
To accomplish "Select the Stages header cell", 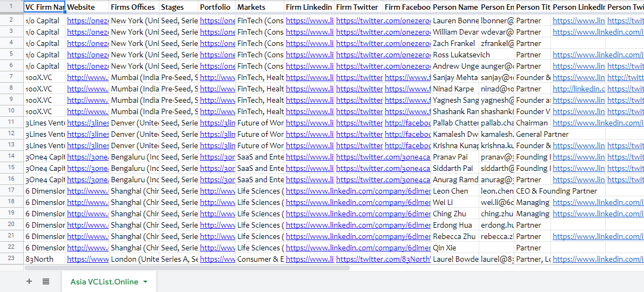I will pyautogui.click(x=179, y=7).
